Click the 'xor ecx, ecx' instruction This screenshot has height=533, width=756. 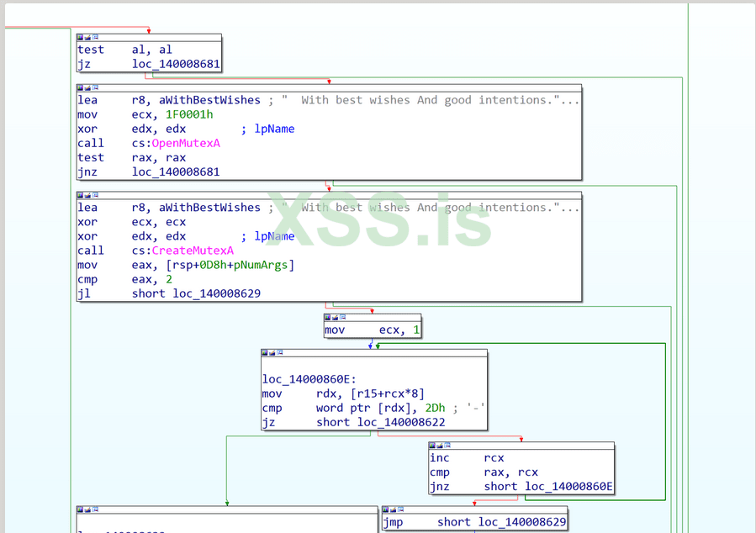pos(132,222)
